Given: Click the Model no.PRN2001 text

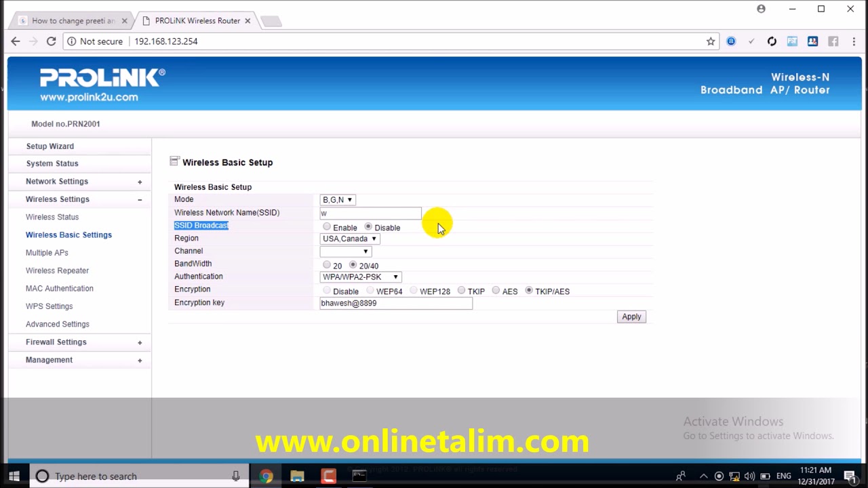Looking at the screenshot, I should [x=66, y=124].
